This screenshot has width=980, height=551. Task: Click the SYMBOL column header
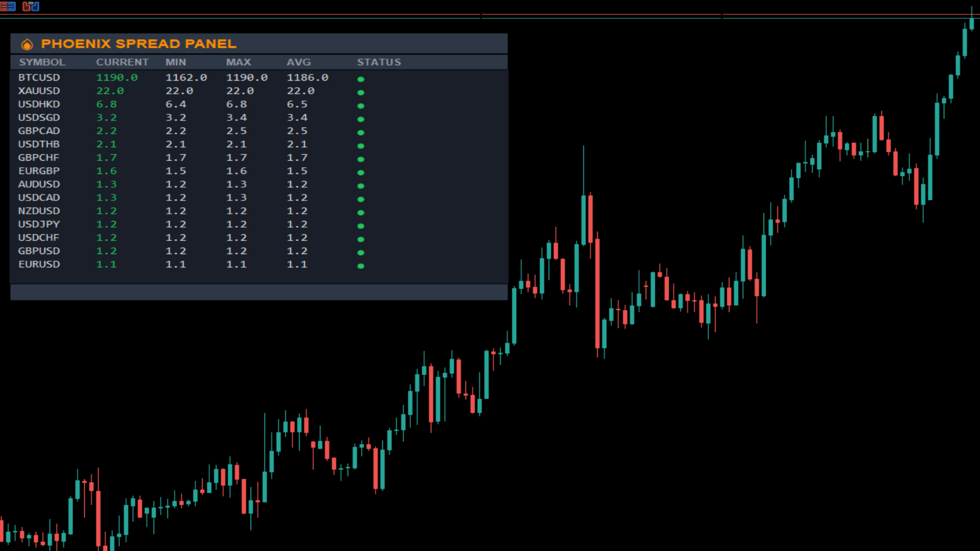(x=42, y=62)
